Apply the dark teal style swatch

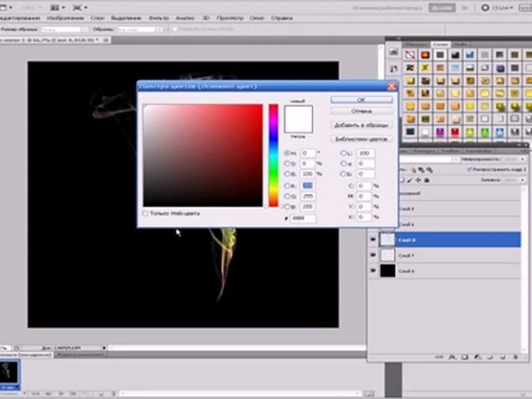[410, 131]
